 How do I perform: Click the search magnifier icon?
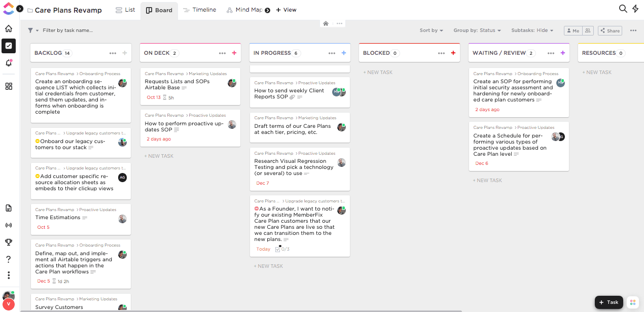tap(623, 9)
